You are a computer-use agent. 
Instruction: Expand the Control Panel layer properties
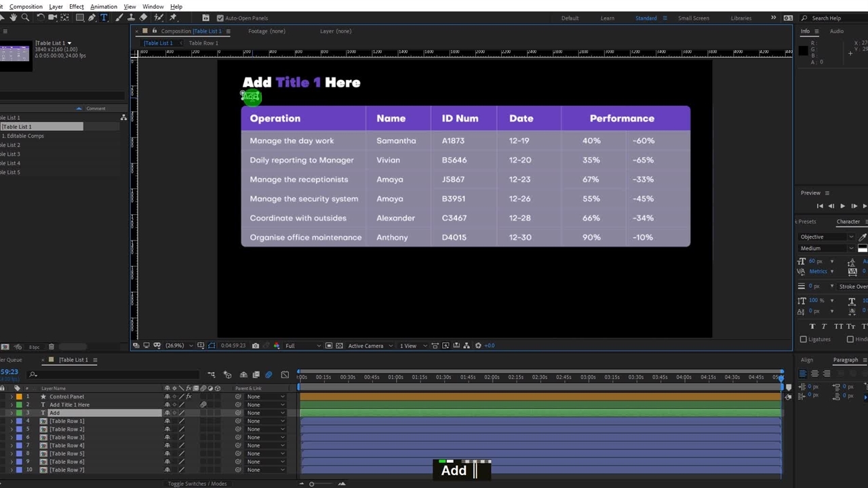pyautogui.click(x=12, y=396)
